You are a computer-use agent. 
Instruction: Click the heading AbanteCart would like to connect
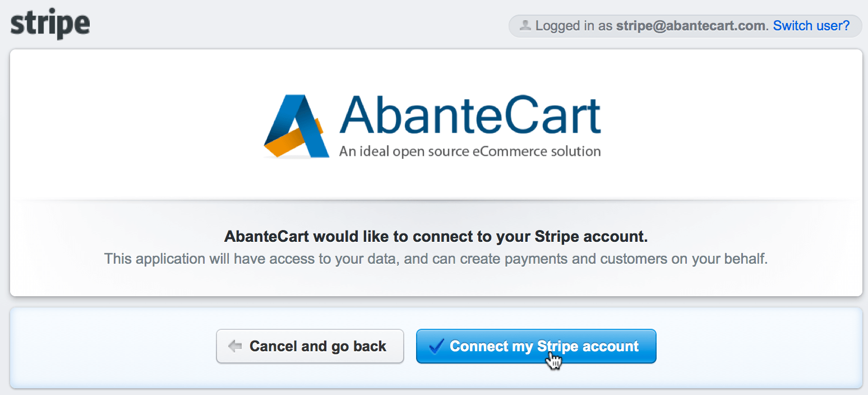pos(436,237)
